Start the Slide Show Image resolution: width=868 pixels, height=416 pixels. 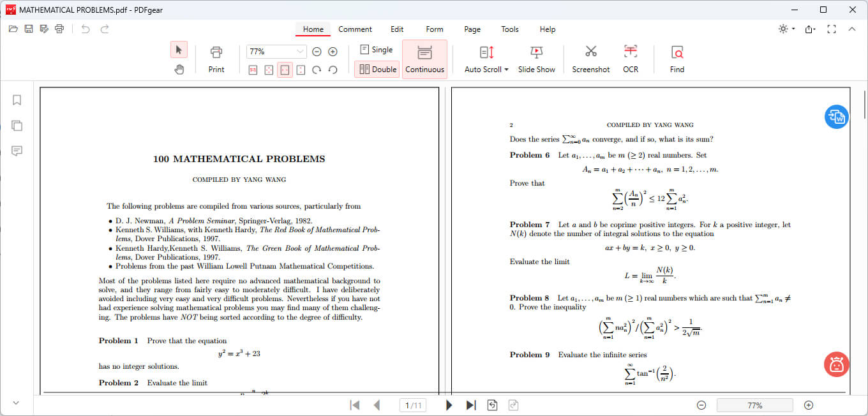537,59
